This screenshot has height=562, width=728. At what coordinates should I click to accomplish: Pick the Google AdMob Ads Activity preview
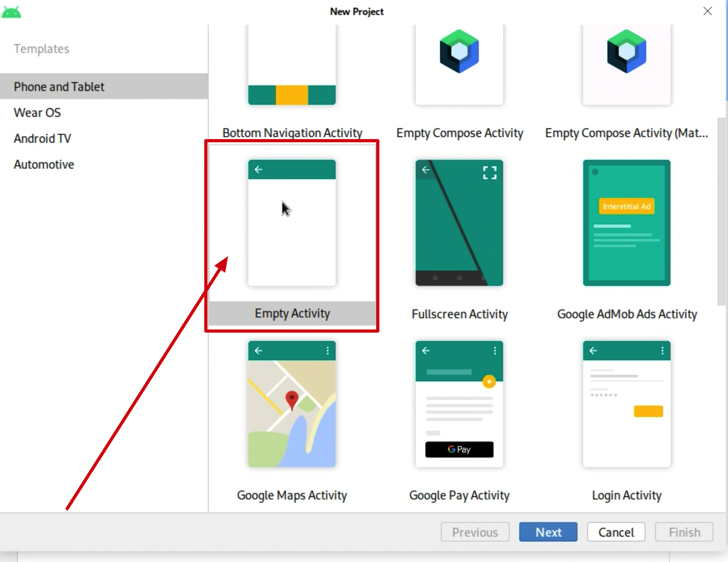pyautogui.click(x=627, y=223)
